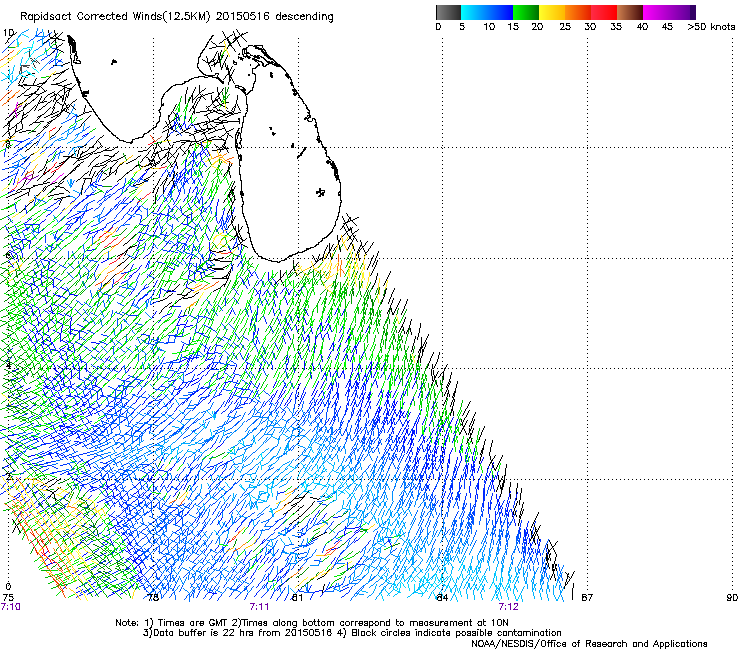The width and height of the screenshot is (740, 650).
Task: Click the note text 'Times are GMT'
Action: click(191, 623)
